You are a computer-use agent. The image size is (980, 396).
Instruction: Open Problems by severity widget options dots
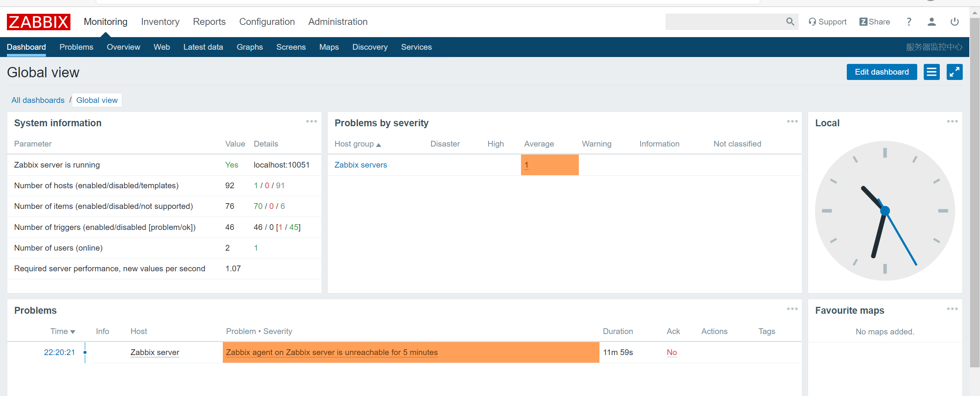pyautogui.click(x=792, y=121)
